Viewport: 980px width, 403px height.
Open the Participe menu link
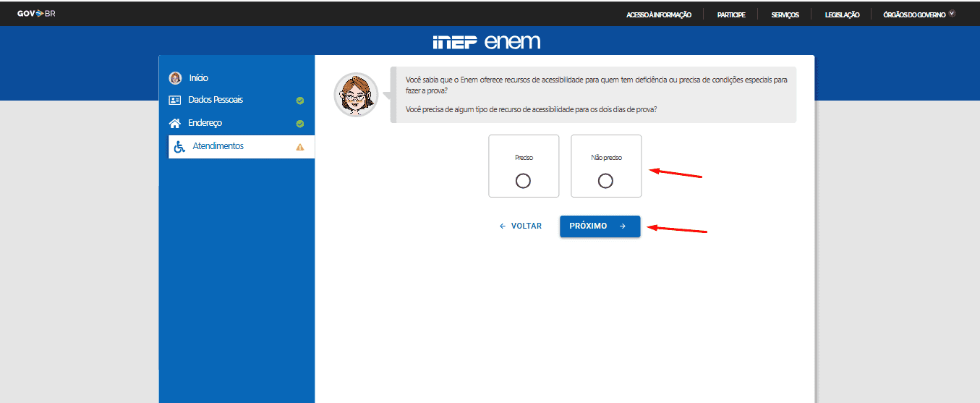point(731,14)
